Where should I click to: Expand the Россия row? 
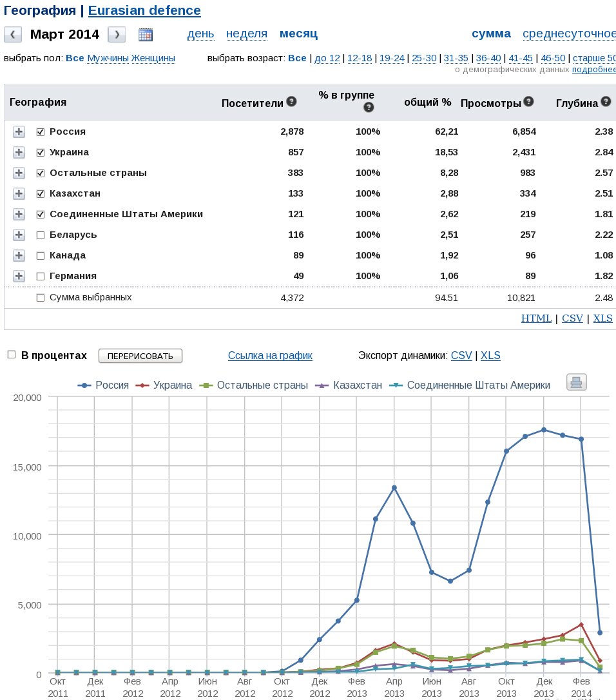(19, 131)
